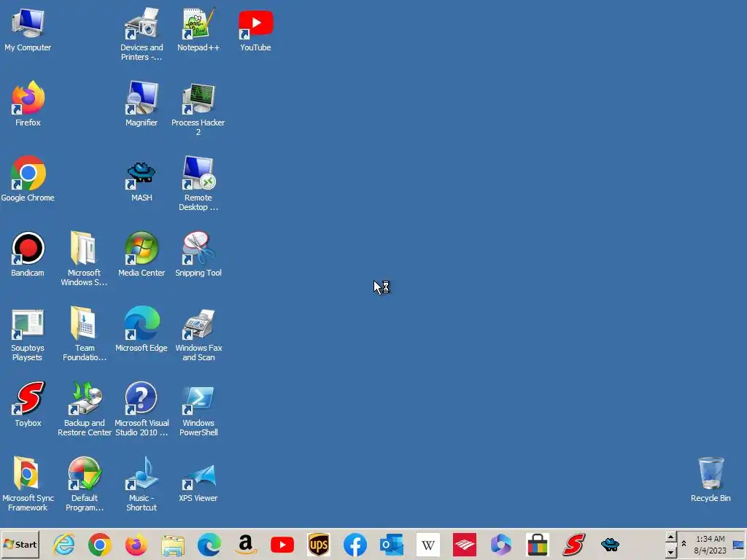Open Microsoft Sync Framework folder
Viewport: 747px width, 560px height.
pyautogui.click(x=28, y=485)
